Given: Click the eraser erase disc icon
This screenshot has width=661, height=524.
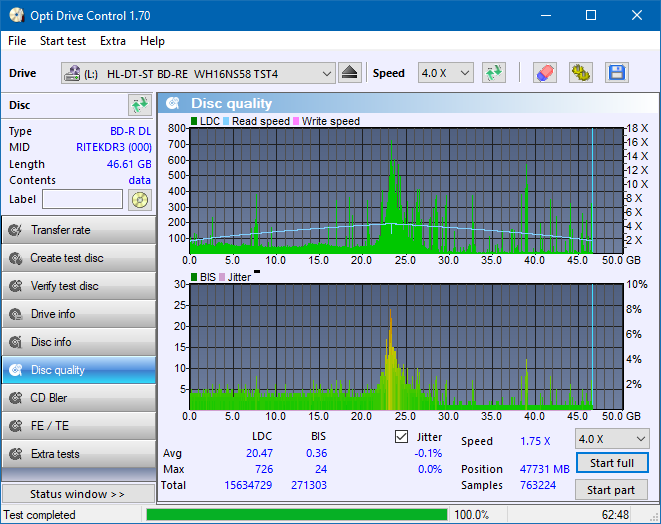Looking at the screenshot, I should click(x=545, y=73).
